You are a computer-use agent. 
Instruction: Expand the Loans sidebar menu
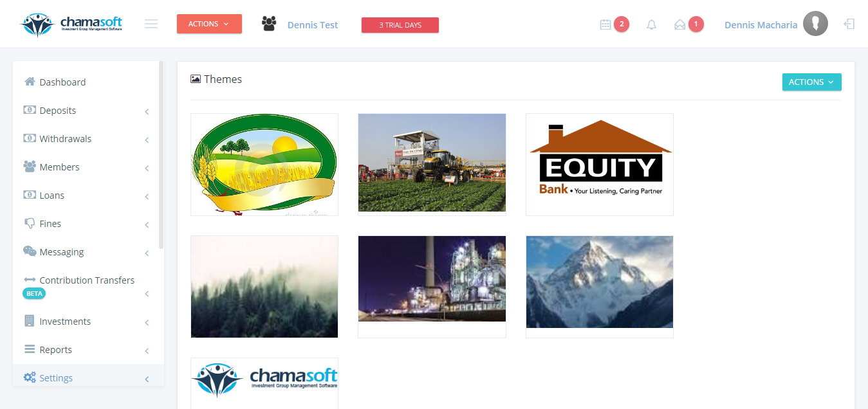88,195
